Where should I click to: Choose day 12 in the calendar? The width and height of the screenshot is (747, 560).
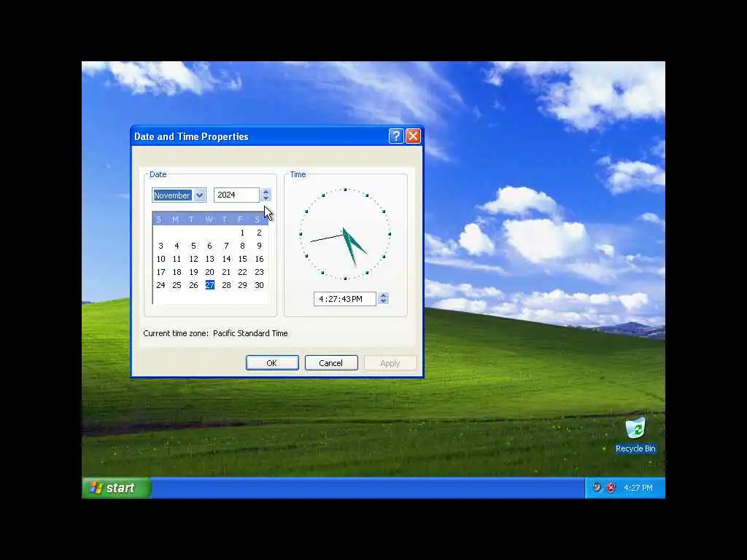(193, 259)
